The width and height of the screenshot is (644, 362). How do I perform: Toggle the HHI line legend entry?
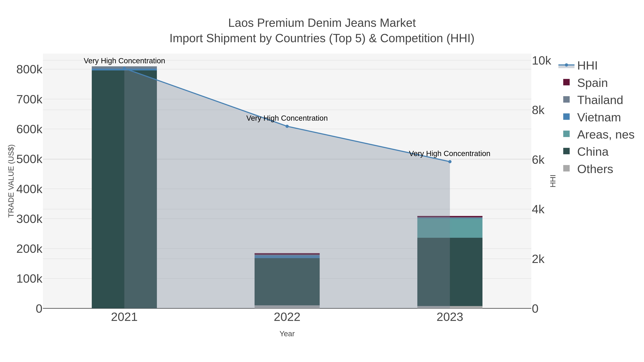point(578,65)
